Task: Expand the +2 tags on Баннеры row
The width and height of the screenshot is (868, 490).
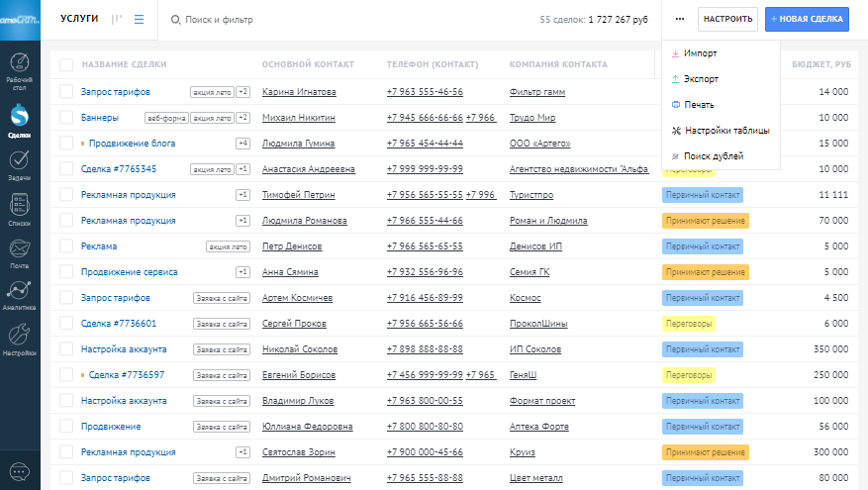Action: [x=243, y=118]
